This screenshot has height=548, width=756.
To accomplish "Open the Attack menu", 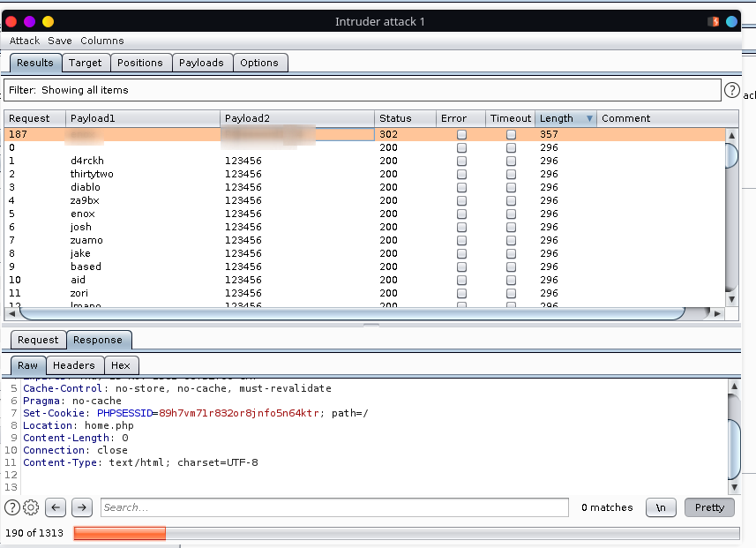I will 25,41.
